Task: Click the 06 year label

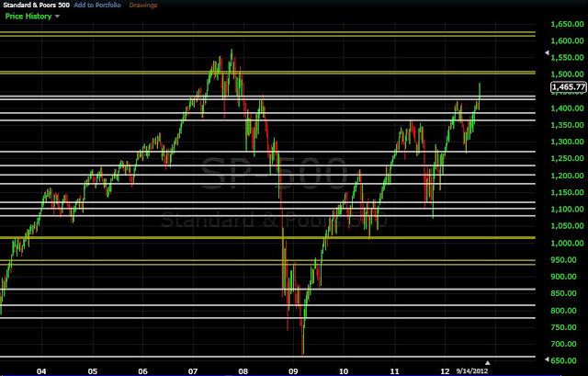Action: coord(142,371)
